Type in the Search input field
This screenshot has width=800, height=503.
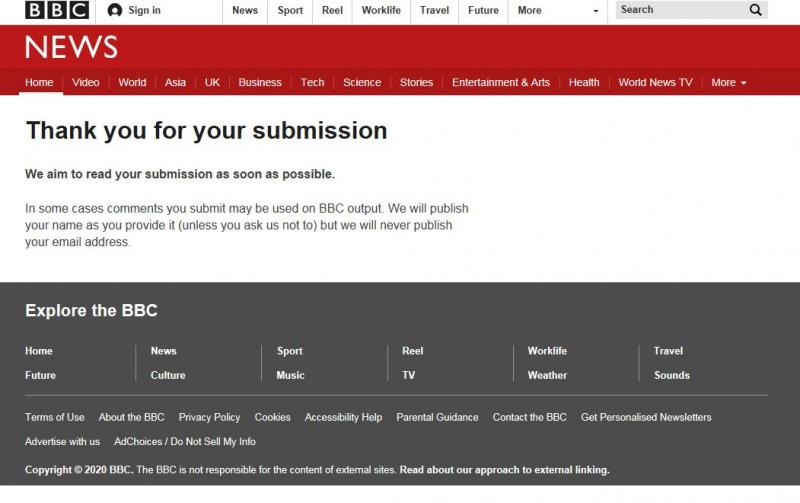(680, 10)
